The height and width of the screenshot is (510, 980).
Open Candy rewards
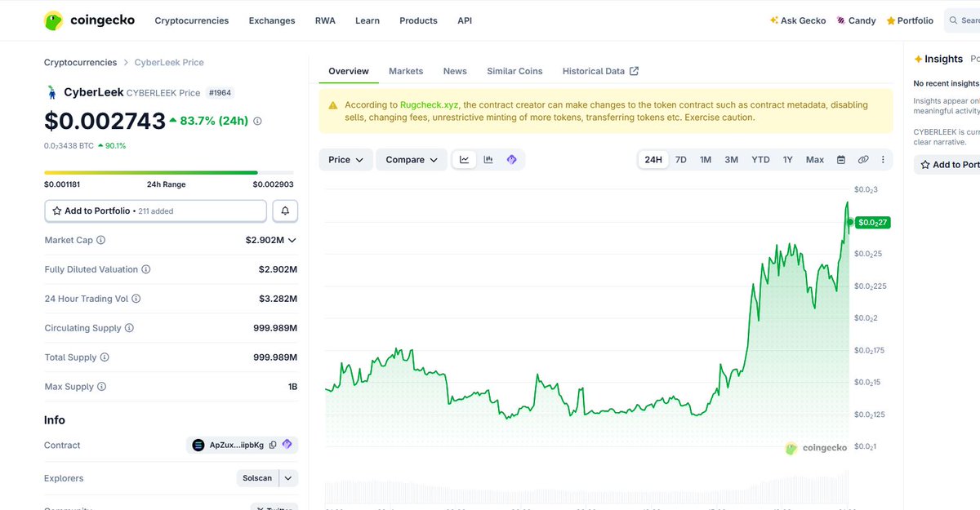pos(856,20)
